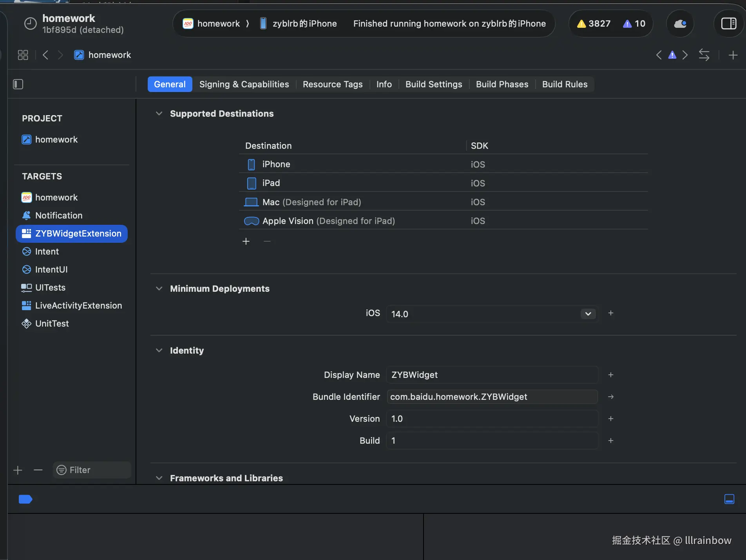Select the ZYBWidgetExtension target
The image size is (746, 560).
71,233
